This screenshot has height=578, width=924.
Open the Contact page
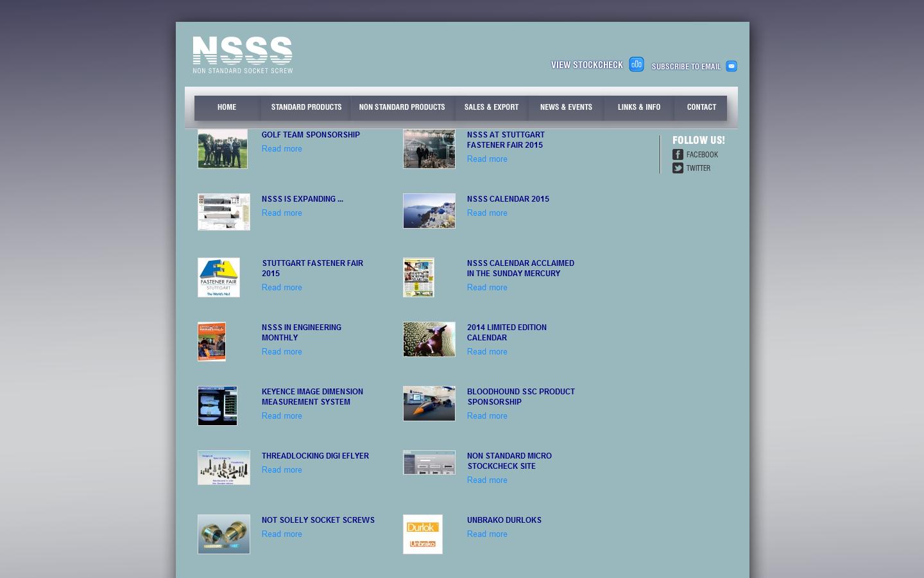click(701, 107)
